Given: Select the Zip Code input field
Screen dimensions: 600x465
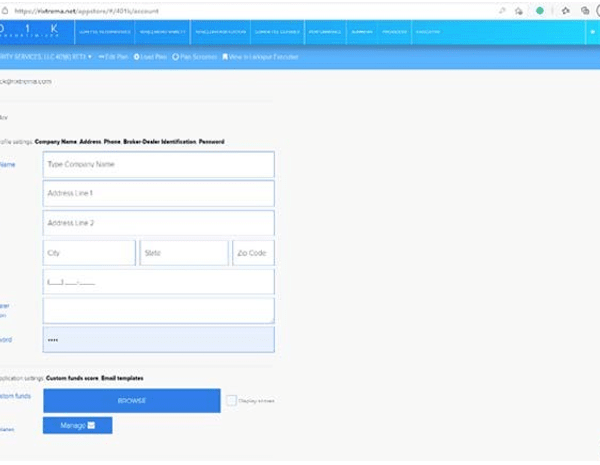Looking at the screenshot, I should click(x=253, y=253).
